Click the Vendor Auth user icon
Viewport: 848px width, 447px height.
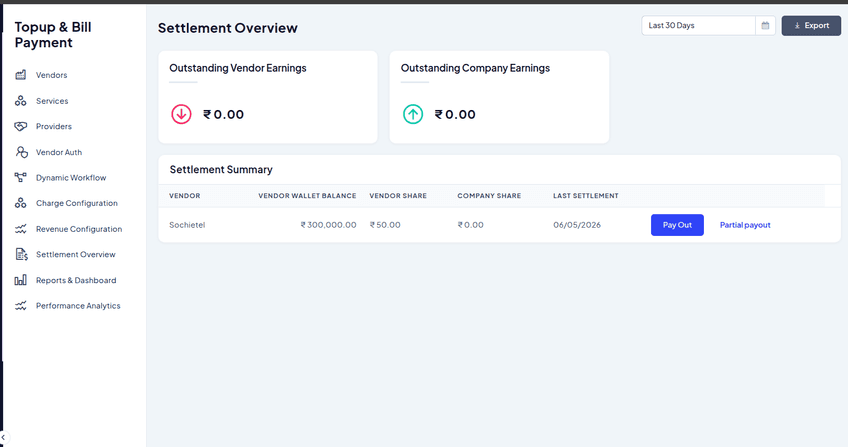[x=21, y=152]
